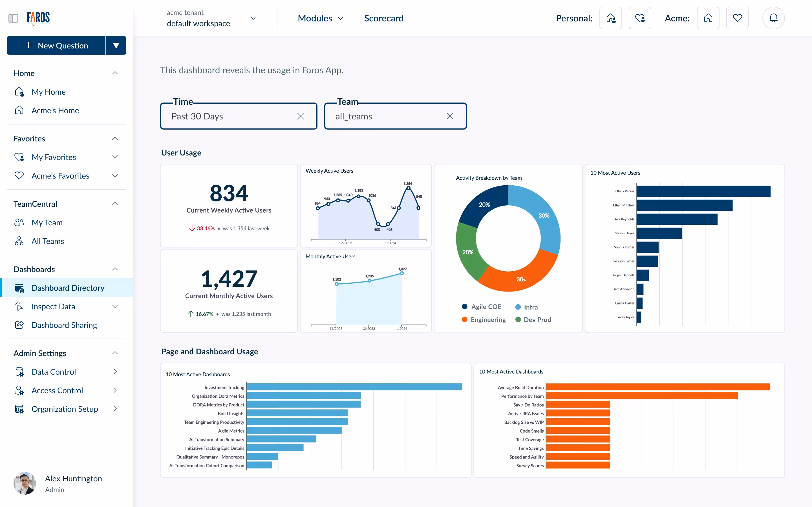This screenshot has height=507, width=812.
Task: Toggle the sidebar collapse icon
Action: point(14,18)
